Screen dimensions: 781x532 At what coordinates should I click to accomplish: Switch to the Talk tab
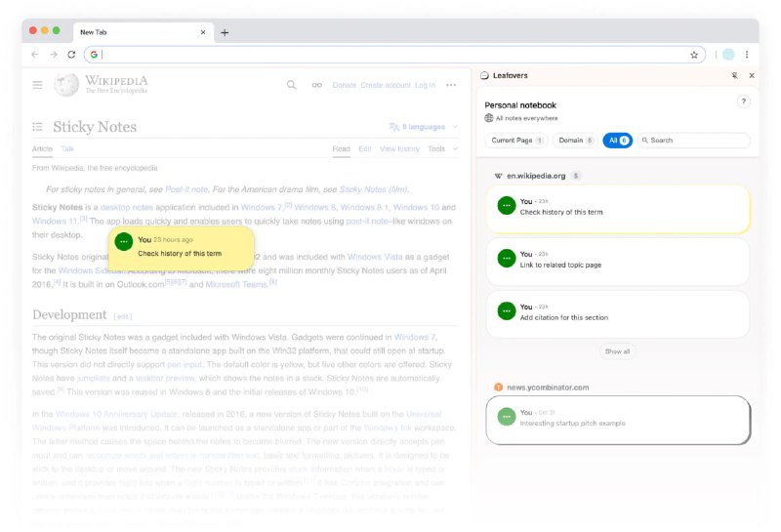(x=66, y=149)
